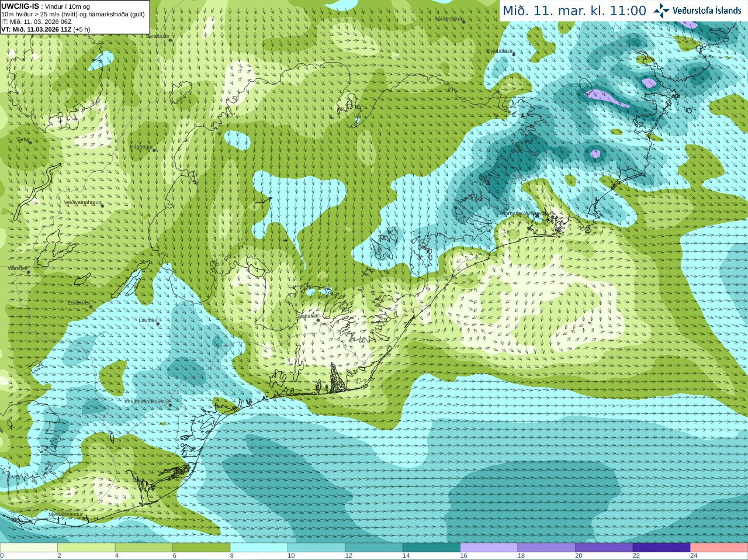Click the 'Mið. 11. mar. kl. 11:00' timestamp
Screen dimensions: 748x560
[x=574, y=11]
